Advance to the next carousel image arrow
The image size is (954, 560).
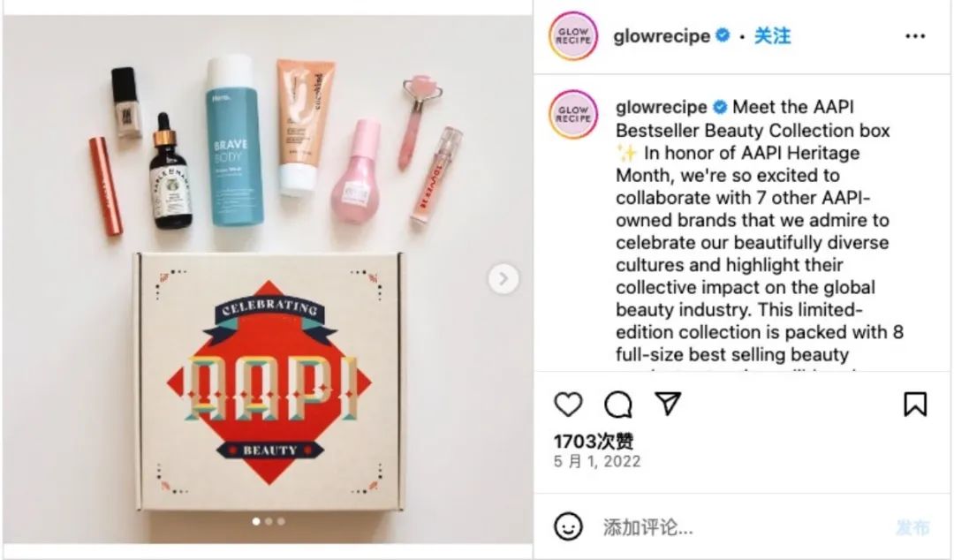503,279
